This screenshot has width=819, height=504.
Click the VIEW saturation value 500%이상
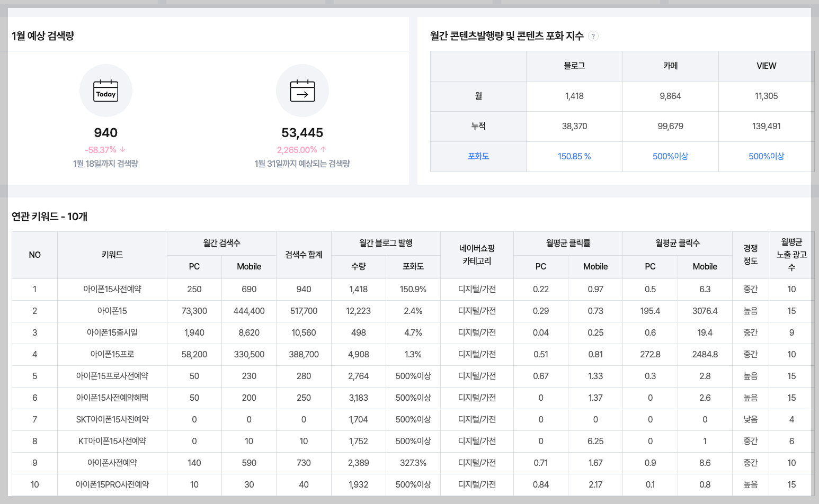pos(766,156)
